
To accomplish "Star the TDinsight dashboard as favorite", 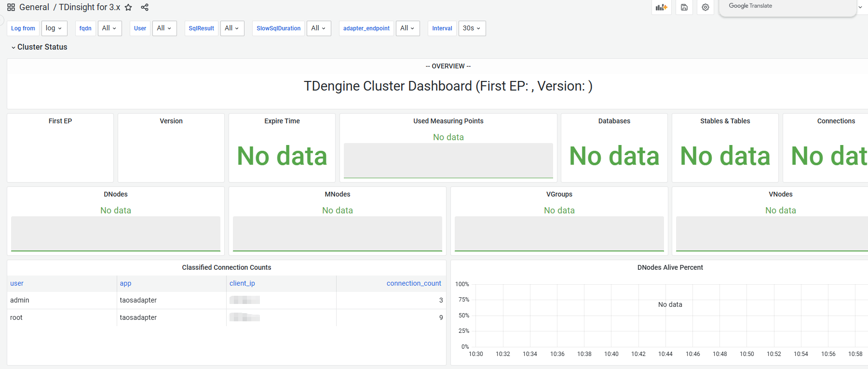I will coord(128,7).
